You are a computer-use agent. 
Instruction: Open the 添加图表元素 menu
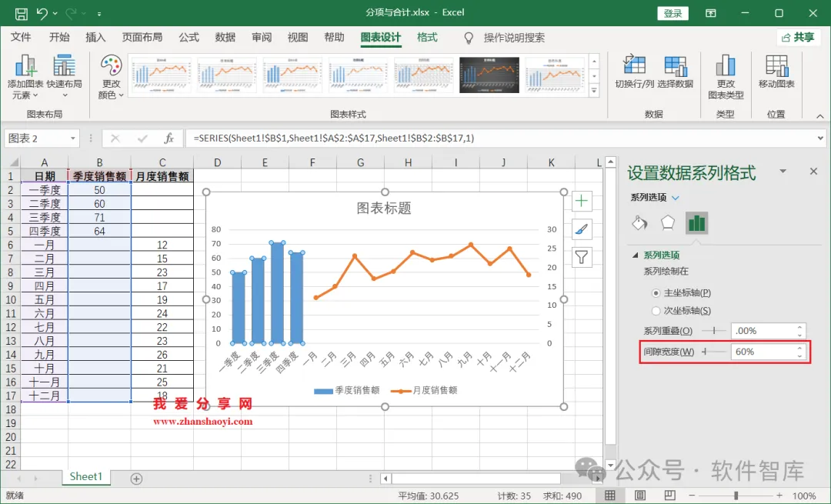(25, 78)
